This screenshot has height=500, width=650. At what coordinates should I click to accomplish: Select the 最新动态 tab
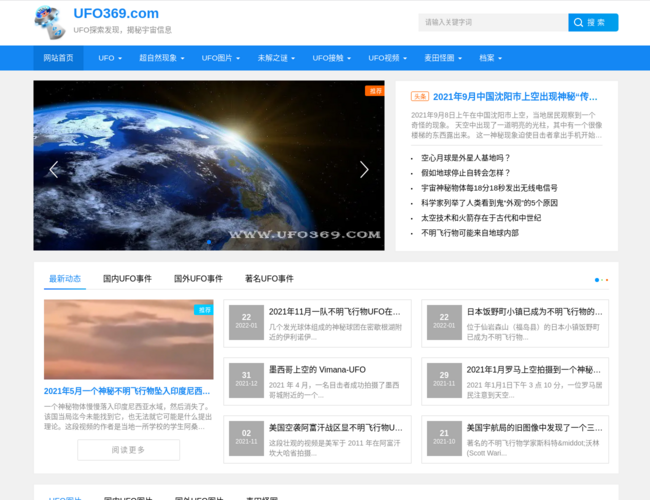coord(65,279)
